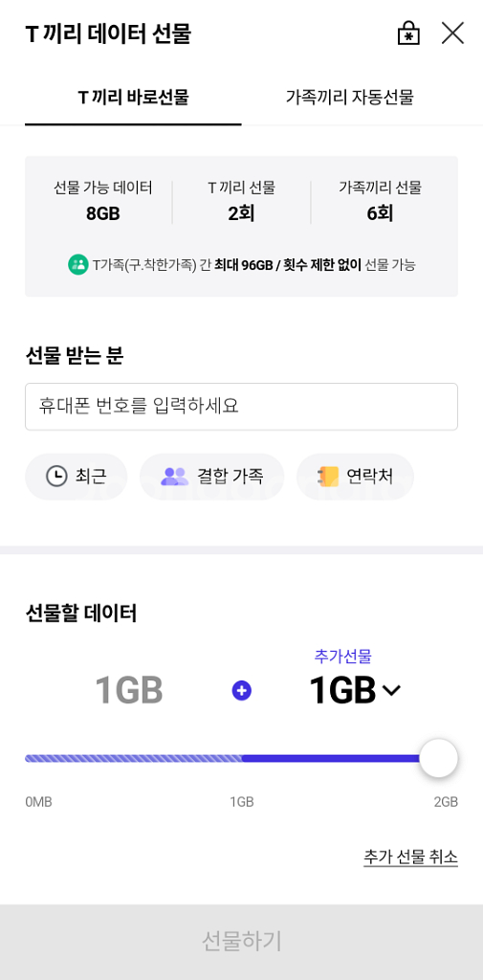Image resolution: width=483 pixels, height=980 pixels.
Task: Click the 선물하기 button
Action: (x=241, y=942)
